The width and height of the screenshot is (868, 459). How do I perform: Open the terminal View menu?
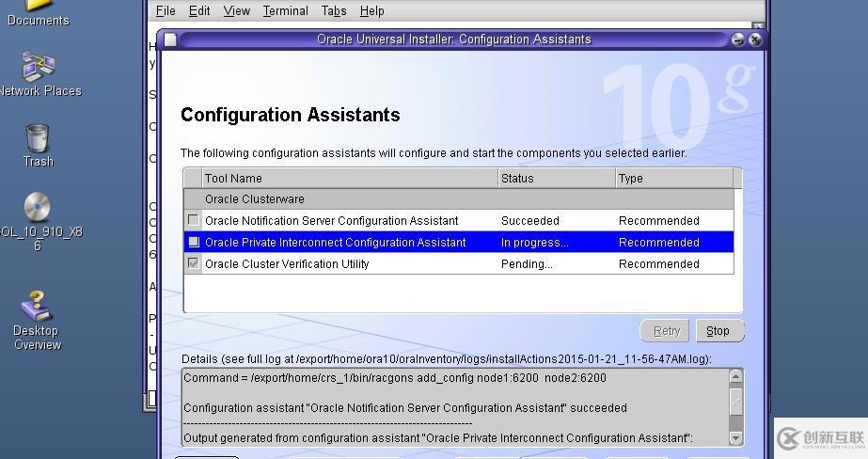[237, 11]
